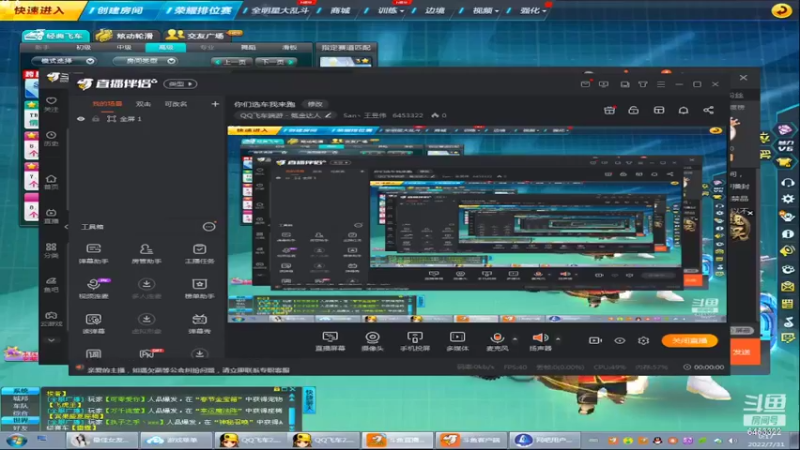
Task: Open 主播任务 tool icon
Action: pyautogui.click(x=199, y=253)
